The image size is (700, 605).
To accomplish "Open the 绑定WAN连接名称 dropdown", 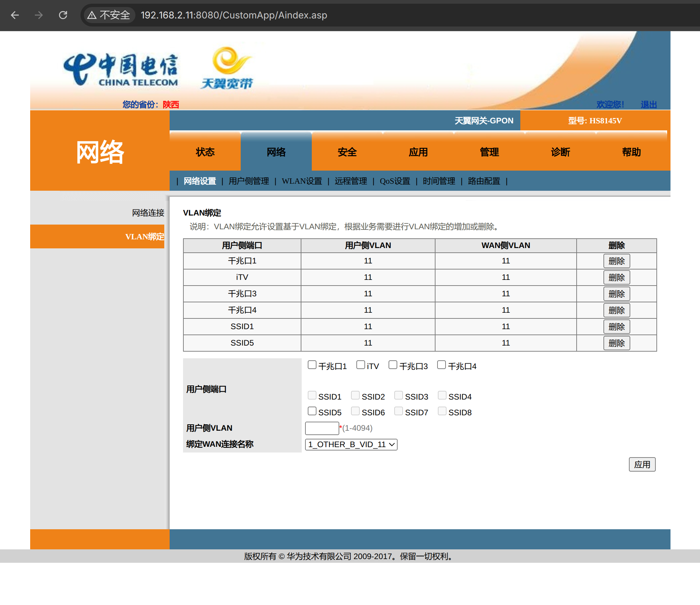I will [x=351, y=444].
